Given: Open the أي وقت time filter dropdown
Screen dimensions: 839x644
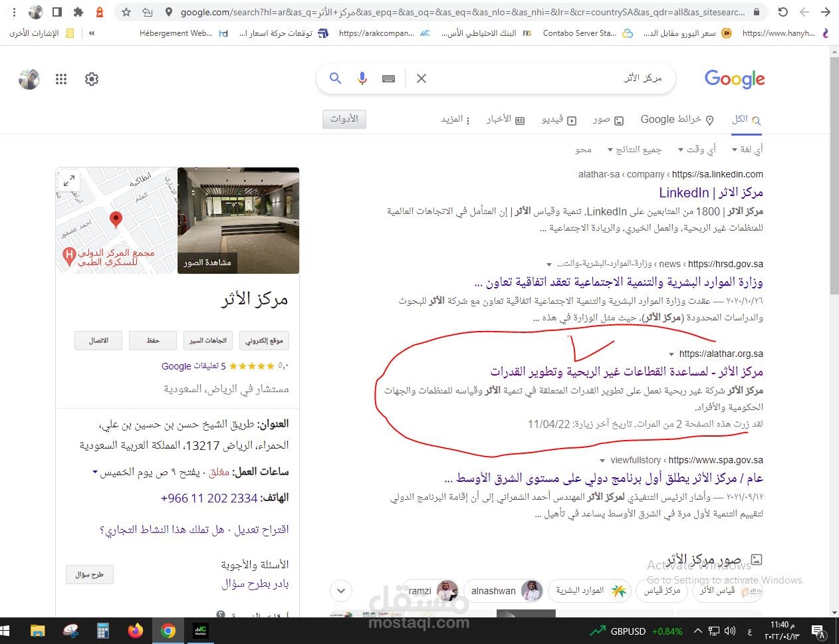Looking at the screenshot, I should point(696,149).
